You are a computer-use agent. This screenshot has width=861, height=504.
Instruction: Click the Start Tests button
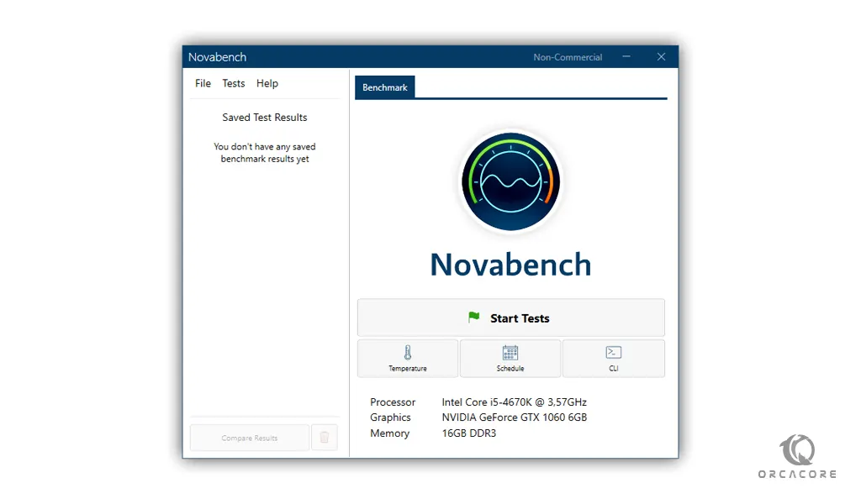pyautogui.click(x=510, y=318)
